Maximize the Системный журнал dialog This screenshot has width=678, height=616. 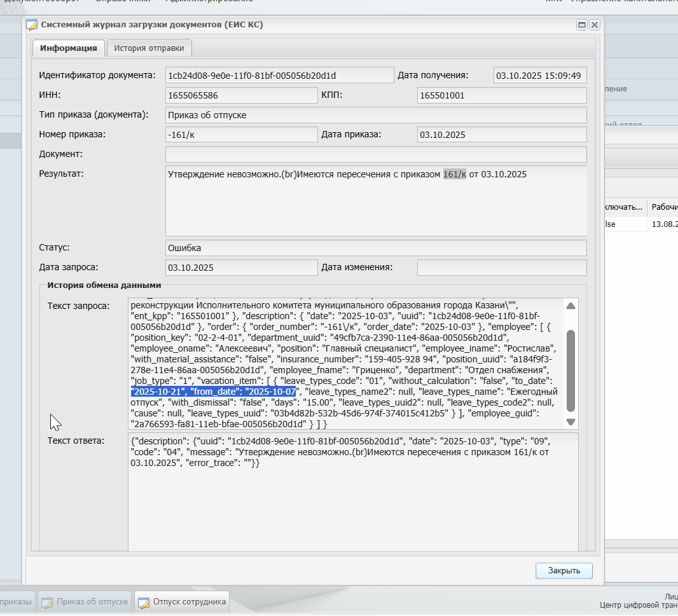(x=582, y=25)
